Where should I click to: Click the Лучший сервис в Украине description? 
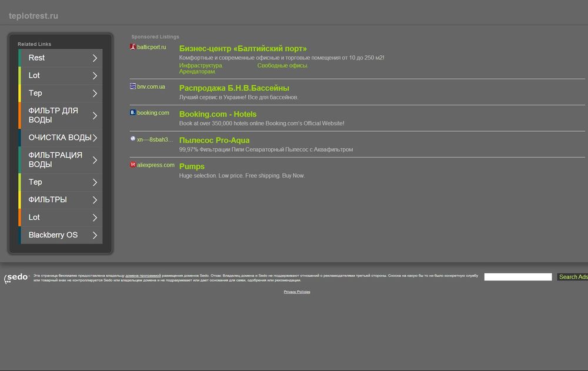point(239,97)
